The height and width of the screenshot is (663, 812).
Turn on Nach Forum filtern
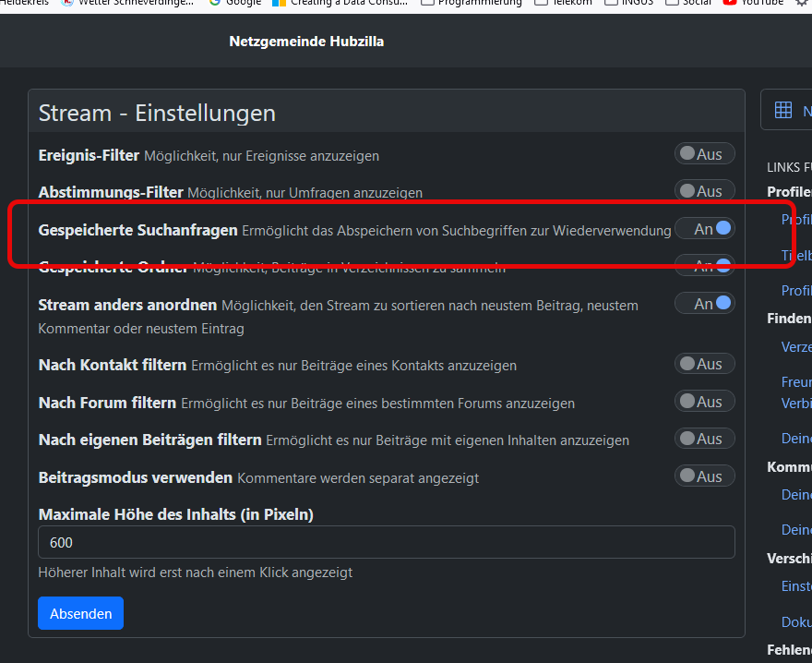click(705, 402)
